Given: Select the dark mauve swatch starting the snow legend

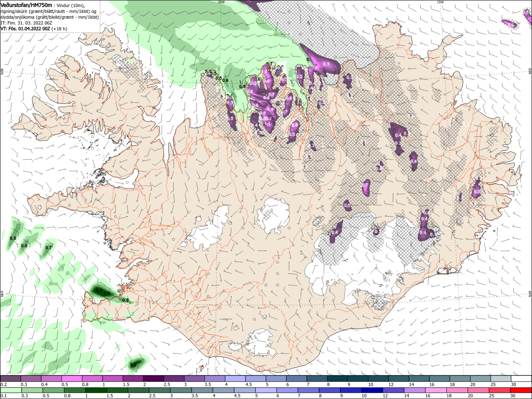Looking at the screenshot, I should 11,379.
